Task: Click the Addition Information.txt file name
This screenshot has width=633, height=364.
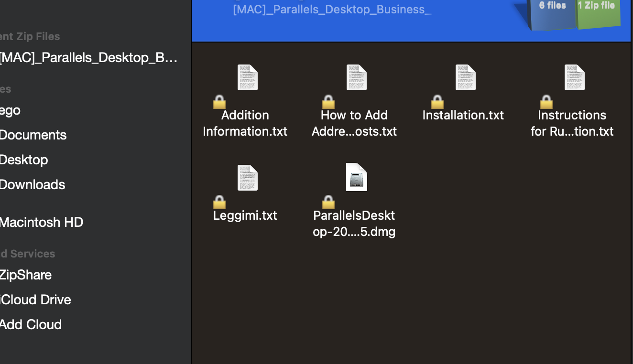Action: pyautogui.click(x=245, y=123)
